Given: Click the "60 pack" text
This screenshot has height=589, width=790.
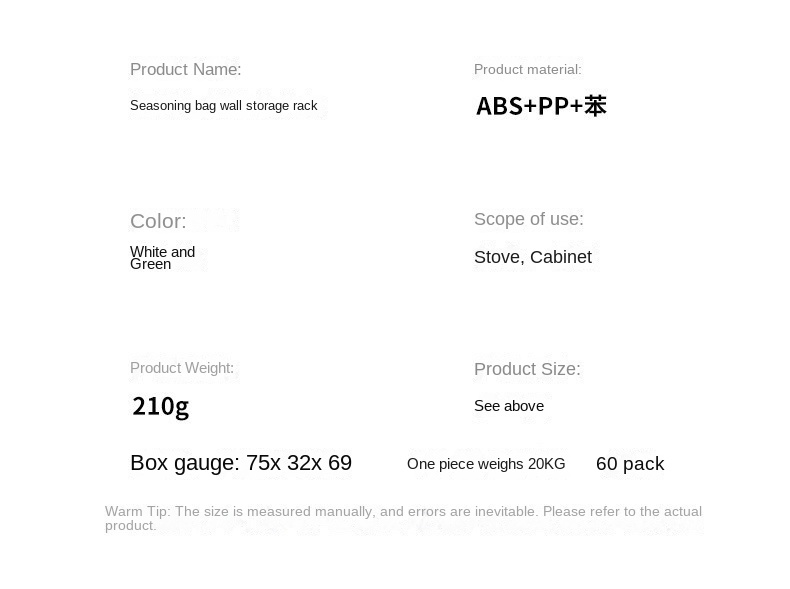Looking at the screenshot, I should click(630, 464).
